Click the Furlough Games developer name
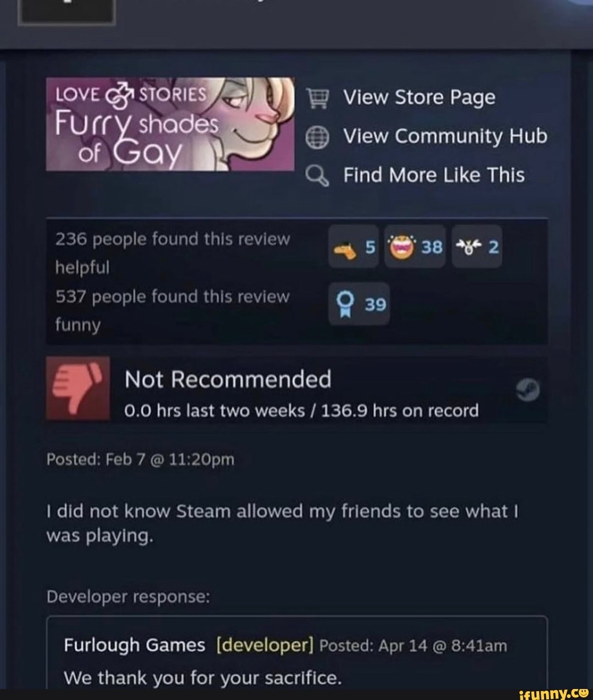 point(135,645)
